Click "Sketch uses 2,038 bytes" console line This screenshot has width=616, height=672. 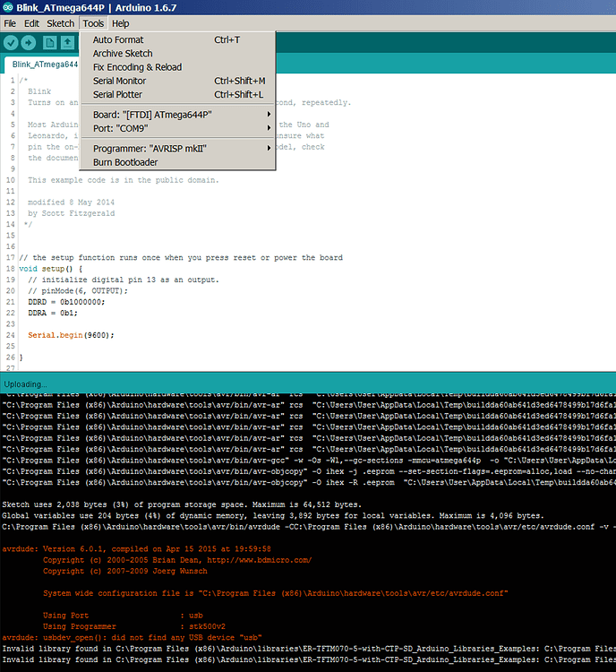pos(182,504)
